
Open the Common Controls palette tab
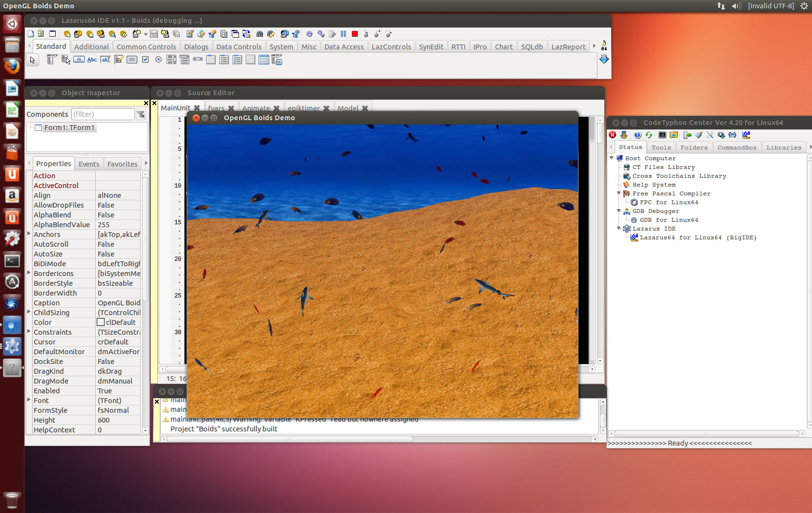146,47
